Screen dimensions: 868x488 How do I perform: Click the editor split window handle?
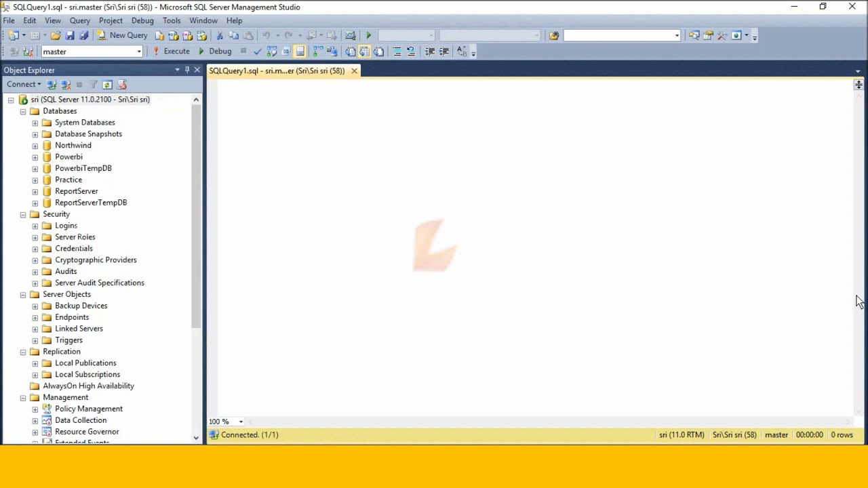click(859, 85)
